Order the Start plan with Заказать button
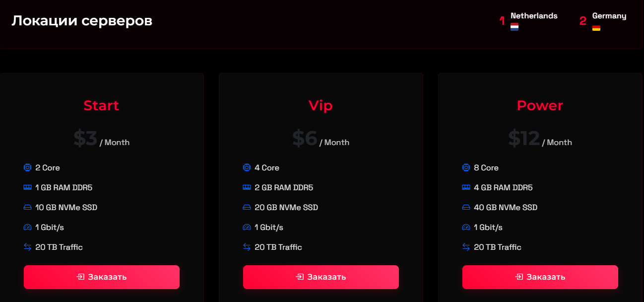644x302 pixels. [102, 277]
